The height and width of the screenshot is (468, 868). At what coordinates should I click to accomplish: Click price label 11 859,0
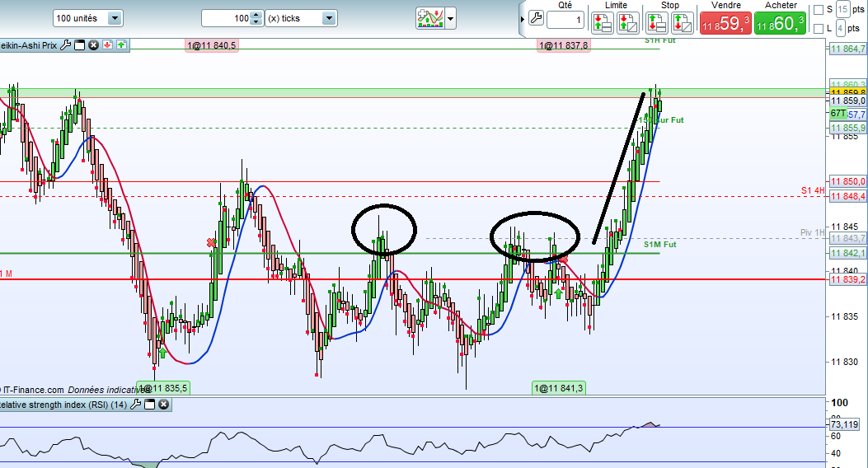[x=847, y=101]
